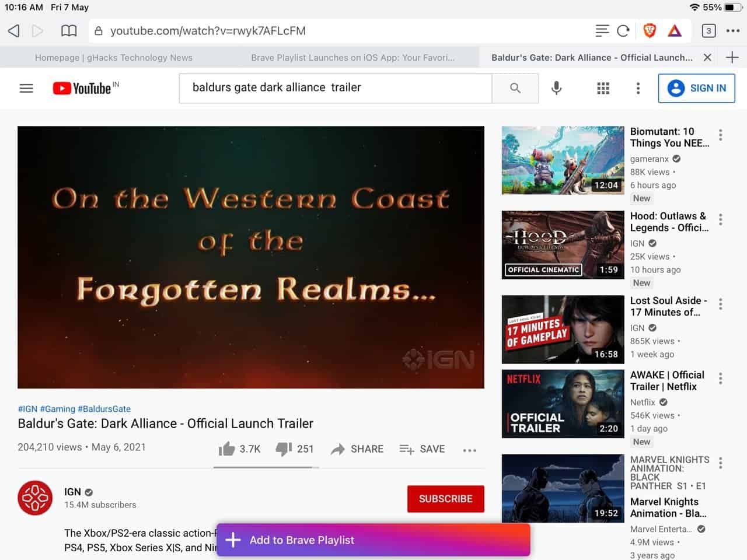Open the Hood Outlaws & Legends thumbnail
The width and height of the screenshot is (747, 560).
pyautogui.click(x=563, y=245)
